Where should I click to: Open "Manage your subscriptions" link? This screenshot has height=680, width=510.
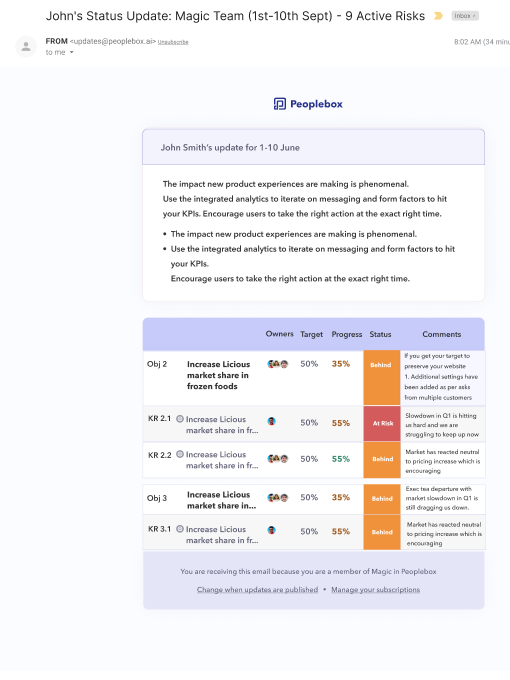click(x=376, y=590)
